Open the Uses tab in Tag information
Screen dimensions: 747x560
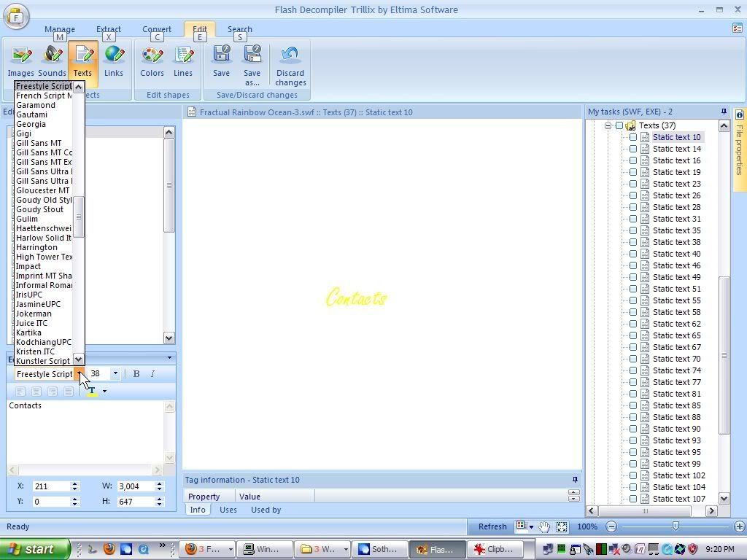tap(228, 510)
